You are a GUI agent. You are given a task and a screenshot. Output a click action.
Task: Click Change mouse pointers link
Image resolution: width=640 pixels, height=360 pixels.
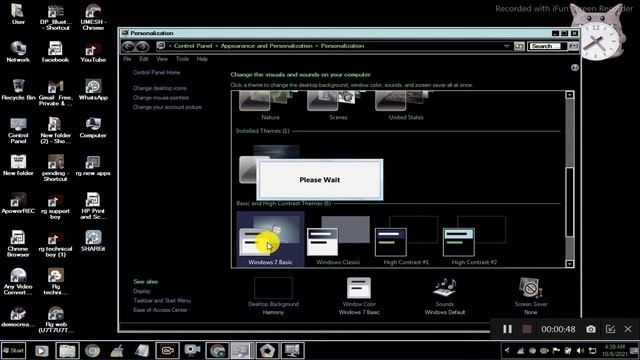(161, 98)
